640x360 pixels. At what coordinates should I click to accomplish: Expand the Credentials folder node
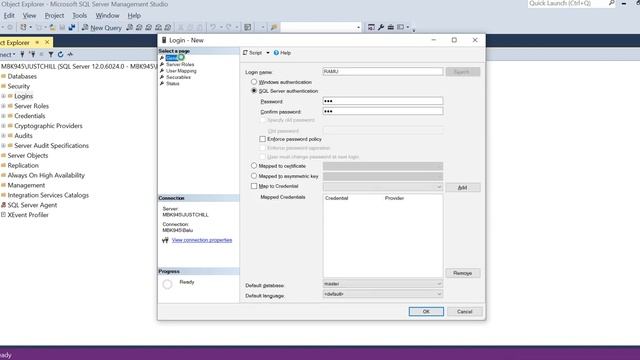[3, 116]
